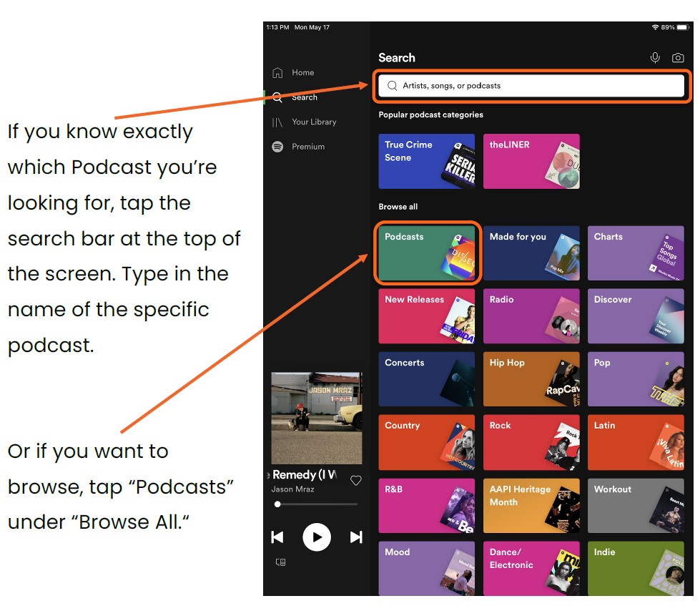Viewport: 700px width, 606px height.
Task: Open the Concerts tile
Action: click(x=427, y=379)
